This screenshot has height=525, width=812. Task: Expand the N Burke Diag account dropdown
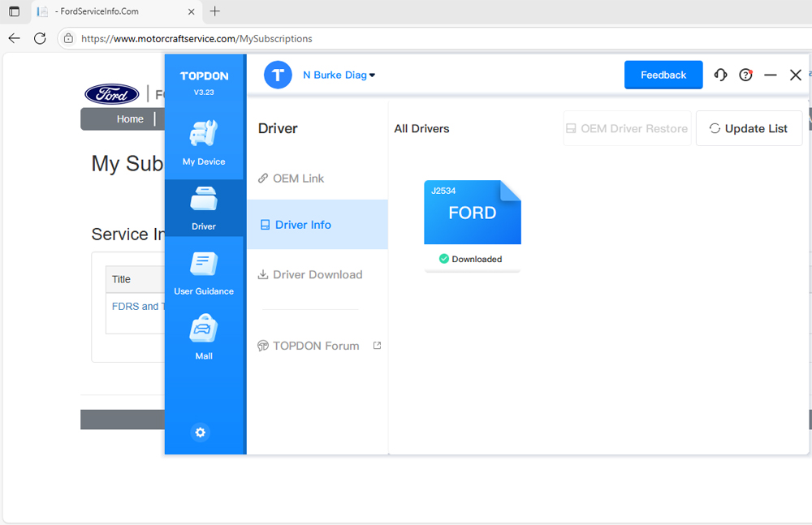tap(339, 75)
